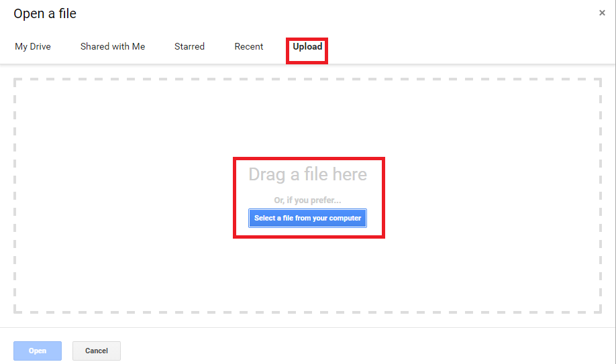Go to the Recent tab

click(249, 46)
